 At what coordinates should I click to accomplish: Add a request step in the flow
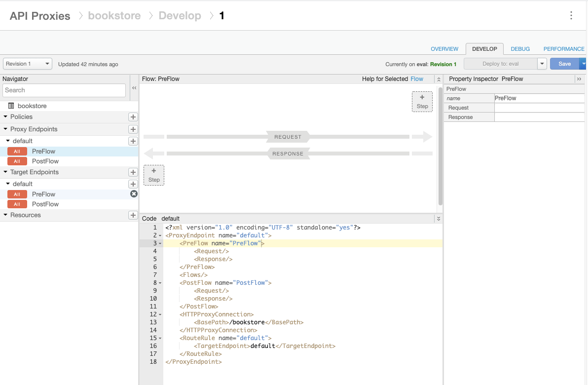click(x=422, y=102)
